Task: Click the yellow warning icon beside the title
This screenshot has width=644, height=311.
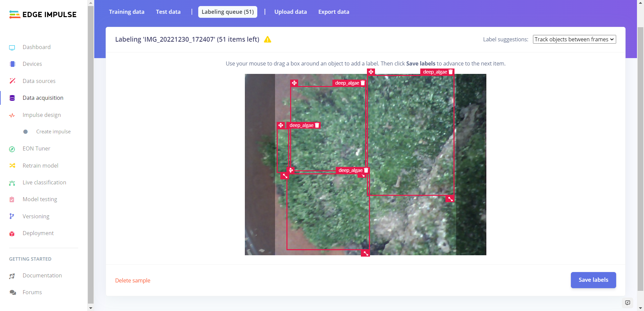Action: click(x=268, y=40)
